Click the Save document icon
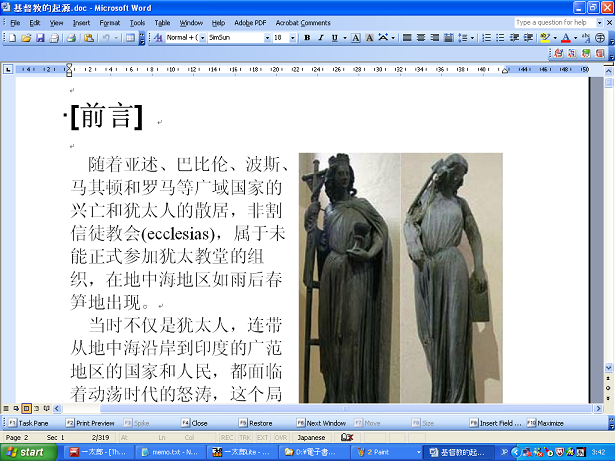 click(x=39, y=38)
